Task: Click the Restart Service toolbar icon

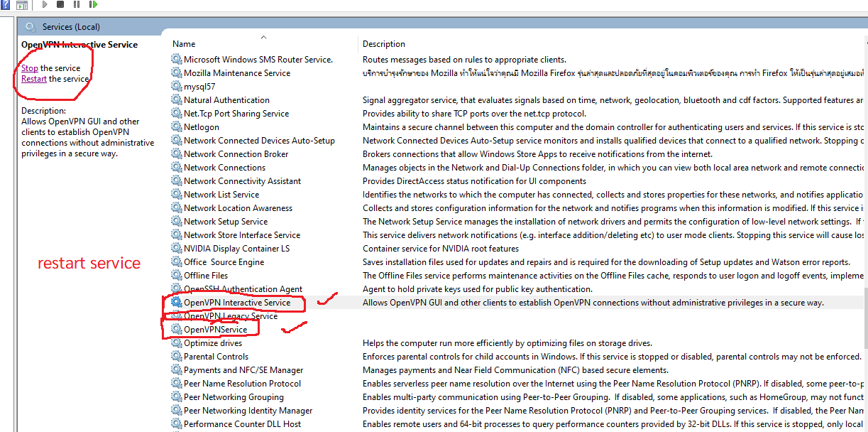Action: tap(93, 5)
